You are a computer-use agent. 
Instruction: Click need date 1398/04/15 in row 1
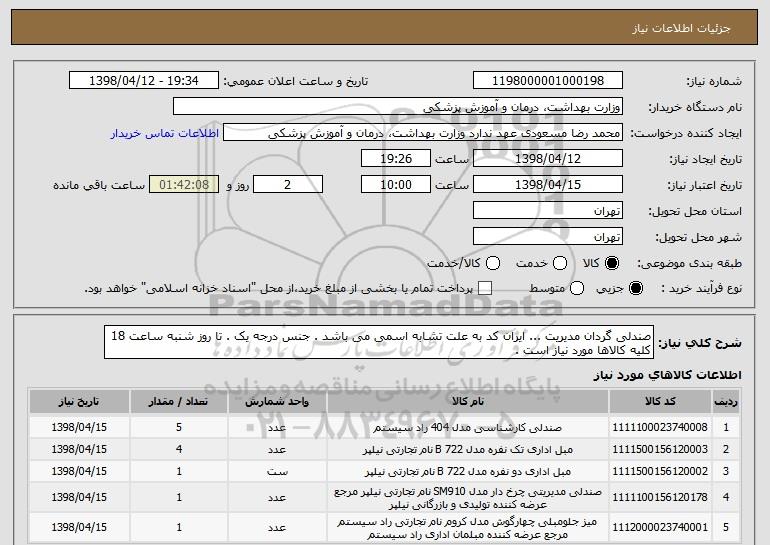(x=79, y=427)
